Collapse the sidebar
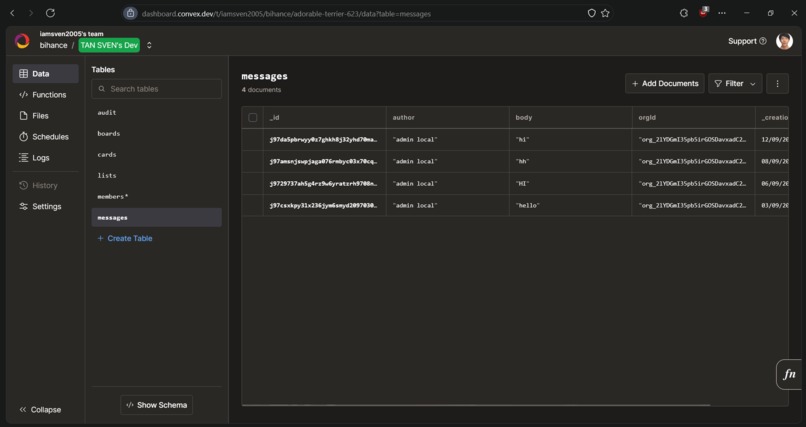This screenshot has height=427, width=806. click(x=40, y=410)
